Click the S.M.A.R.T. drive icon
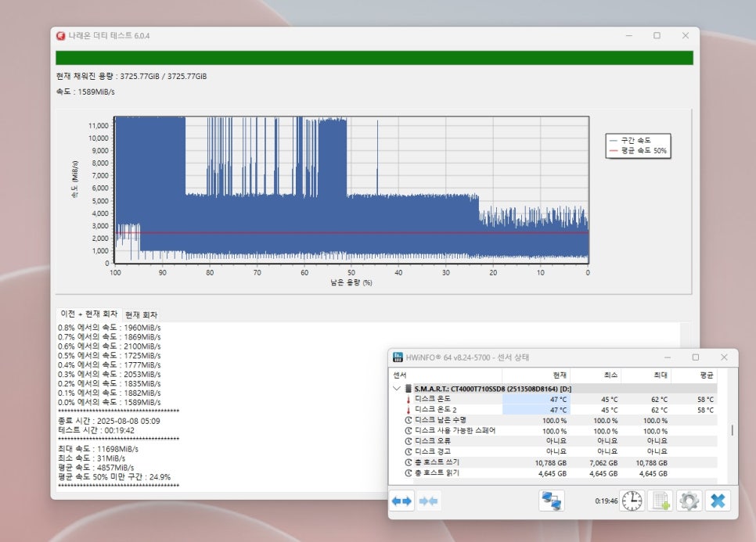The height and width of the screenshot is (542, 756). coord(408,389)
